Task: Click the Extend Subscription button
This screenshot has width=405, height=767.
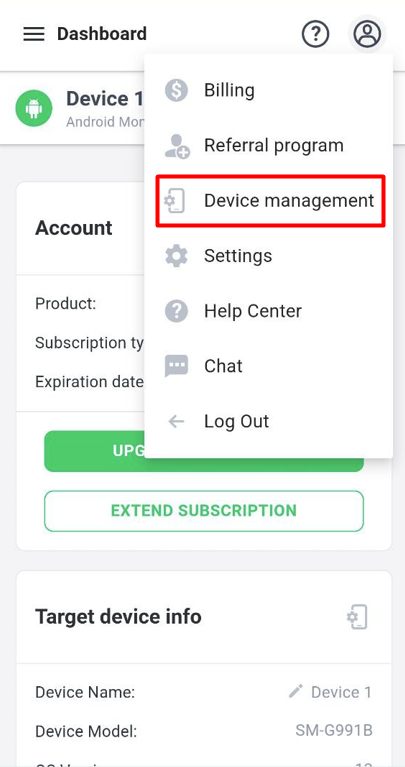Action: tap(204, 511)
